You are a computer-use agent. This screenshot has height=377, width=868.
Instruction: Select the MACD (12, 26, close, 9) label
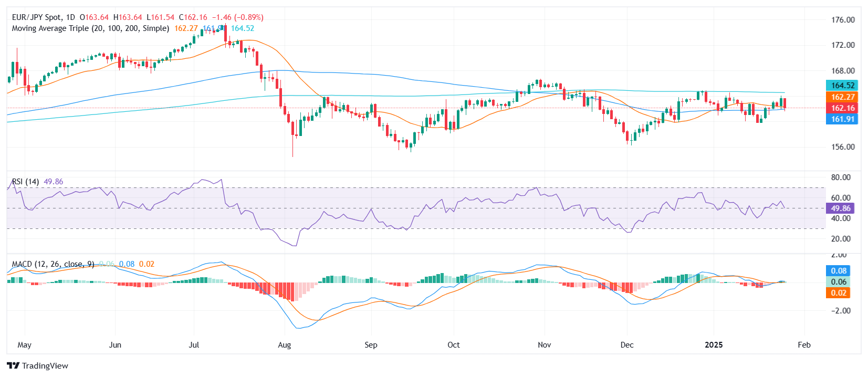[53, 264]
